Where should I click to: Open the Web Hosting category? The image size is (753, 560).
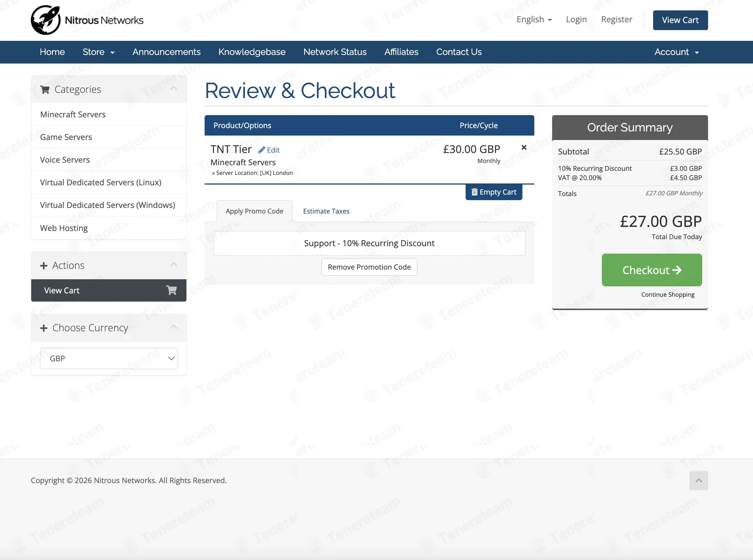109,228
